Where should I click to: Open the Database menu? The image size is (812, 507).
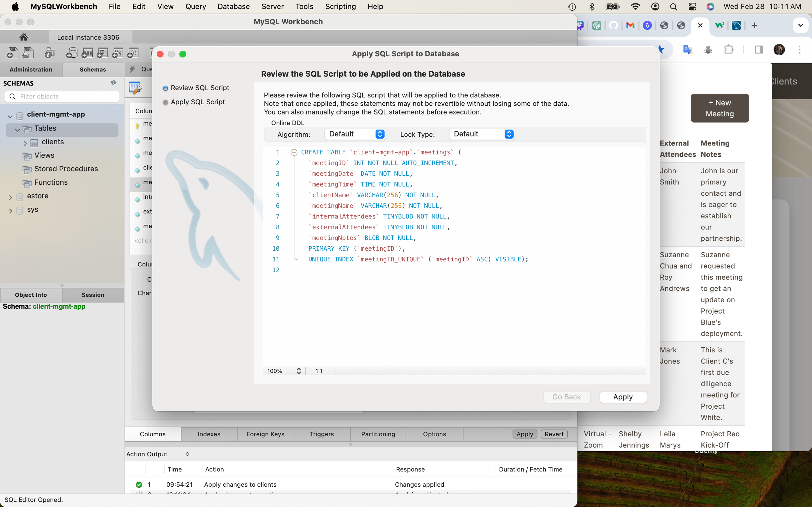(233, 6)
